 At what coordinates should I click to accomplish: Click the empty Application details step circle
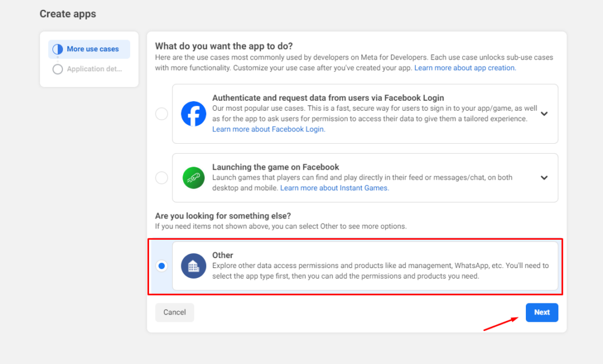coord(58,69)
